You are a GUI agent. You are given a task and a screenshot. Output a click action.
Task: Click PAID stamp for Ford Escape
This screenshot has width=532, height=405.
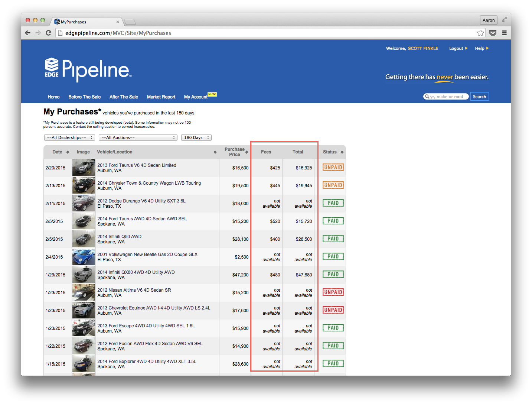[x=333, y=328]
